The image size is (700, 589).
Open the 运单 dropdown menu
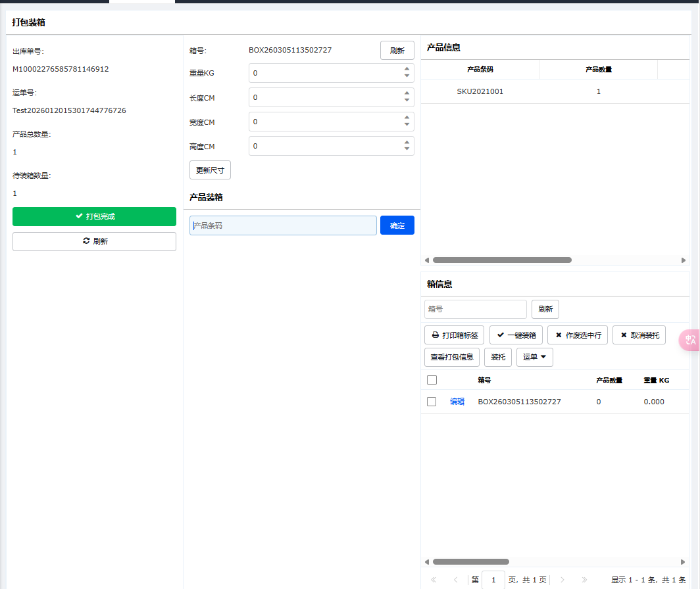coord(534,357)
